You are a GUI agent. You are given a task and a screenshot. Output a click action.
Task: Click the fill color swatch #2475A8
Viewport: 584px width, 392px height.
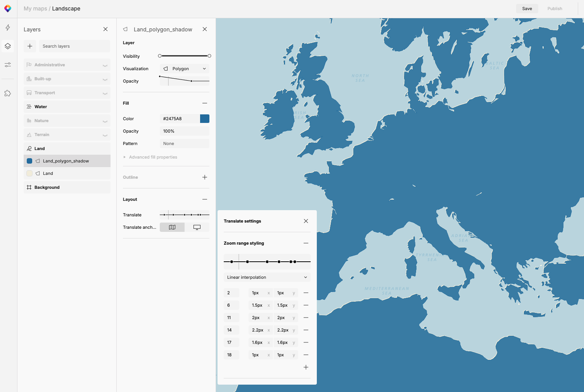point(205,119)
